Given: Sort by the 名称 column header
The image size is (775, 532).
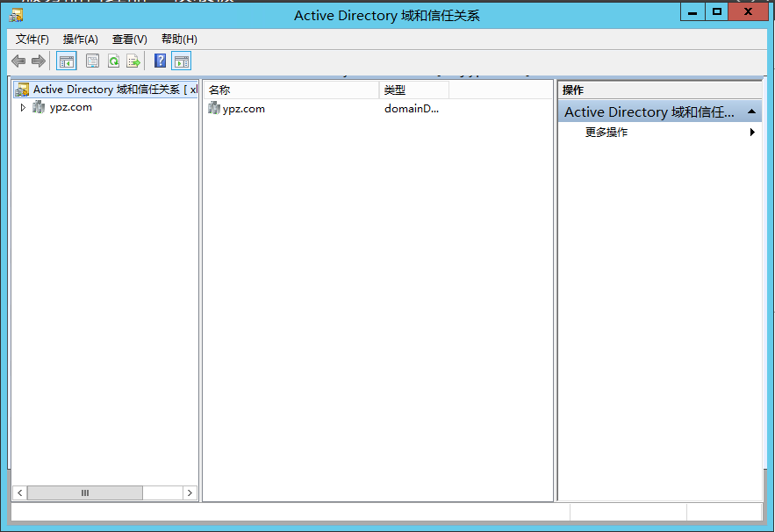Looking at the screenshot, I should (291, 90).
